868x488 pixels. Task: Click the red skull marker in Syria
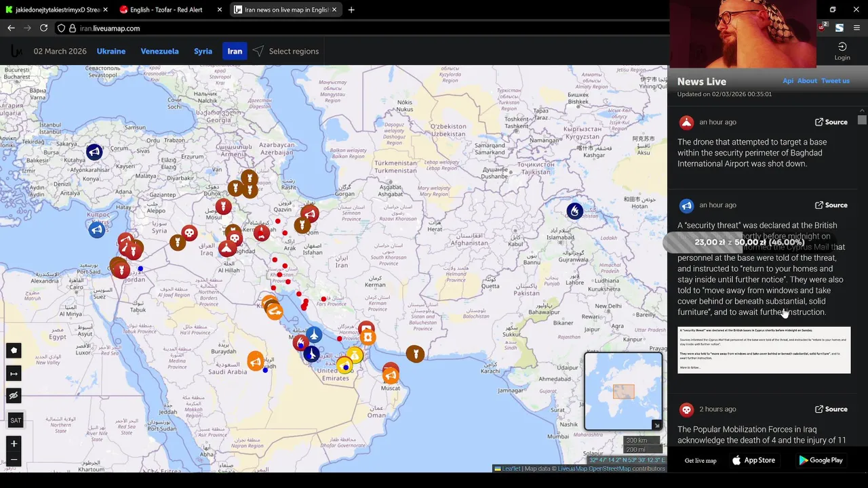click(189, 233)
